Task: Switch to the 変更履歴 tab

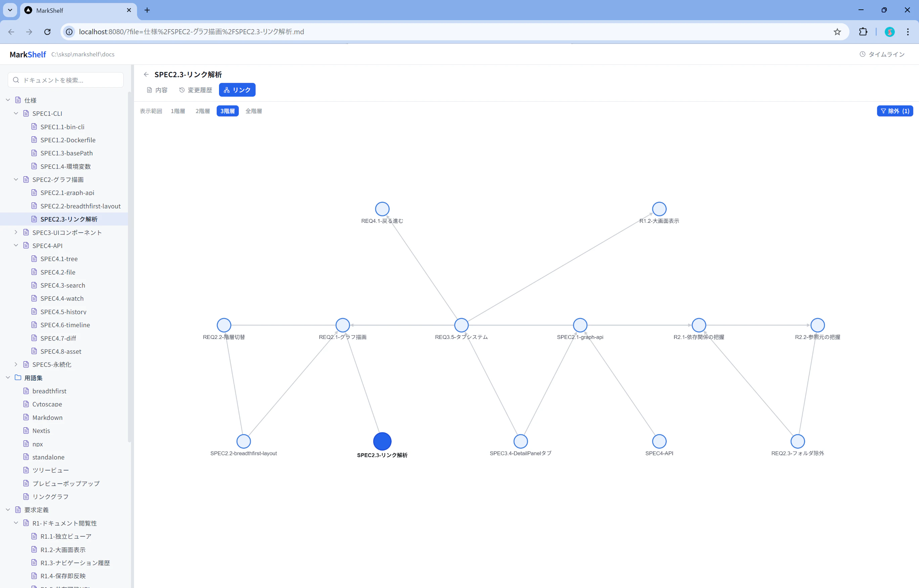Action: 195,90
